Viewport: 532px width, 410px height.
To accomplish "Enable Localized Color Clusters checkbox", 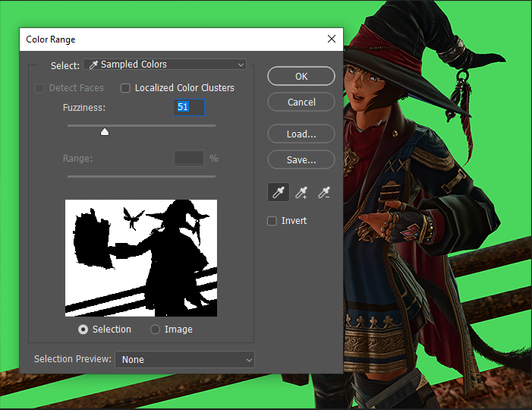I will pos(126,88).
